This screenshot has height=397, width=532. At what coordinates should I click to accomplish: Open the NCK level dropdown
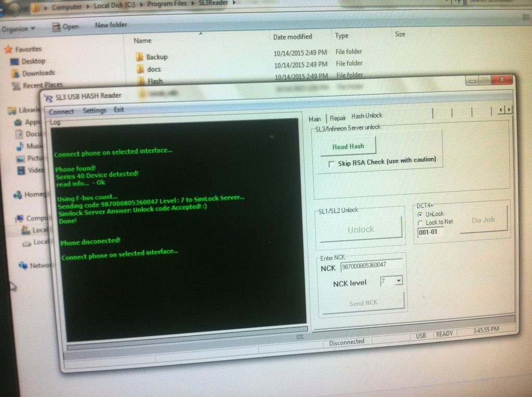[x=397, y=281]
